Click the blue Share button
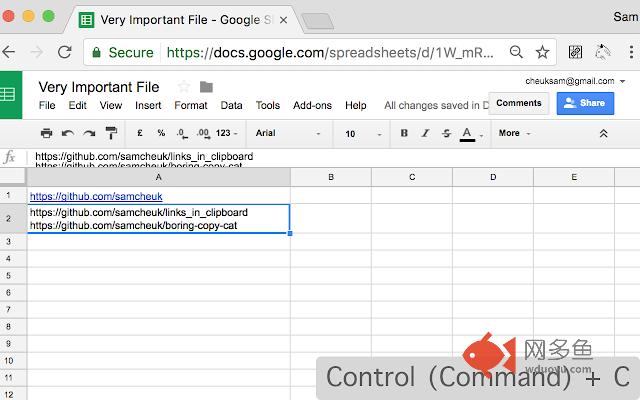640x400 pixels. [585, 103]
